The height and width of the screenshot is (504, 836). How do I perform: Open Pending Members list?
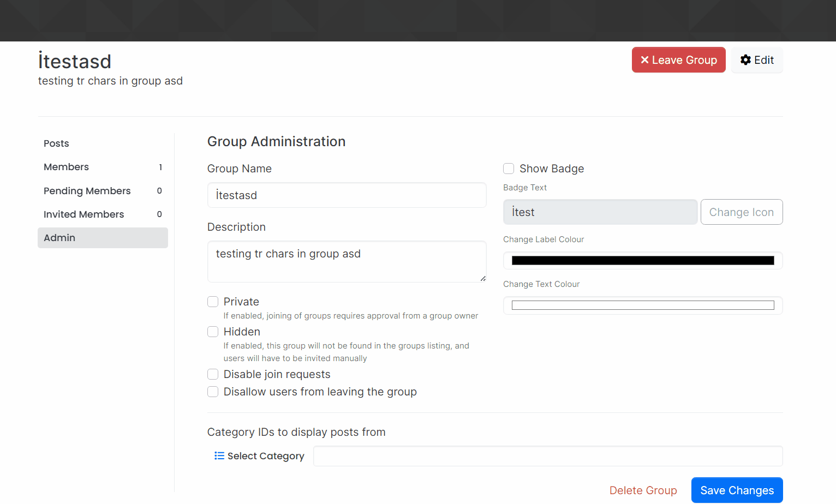pos(103,191)
